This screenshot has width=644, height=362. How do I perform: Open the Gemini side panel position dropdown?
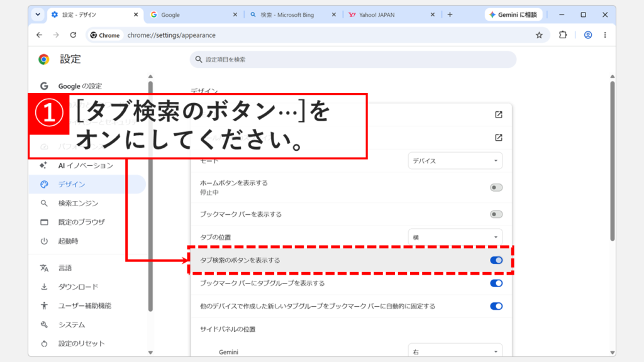tap(455, 351)
